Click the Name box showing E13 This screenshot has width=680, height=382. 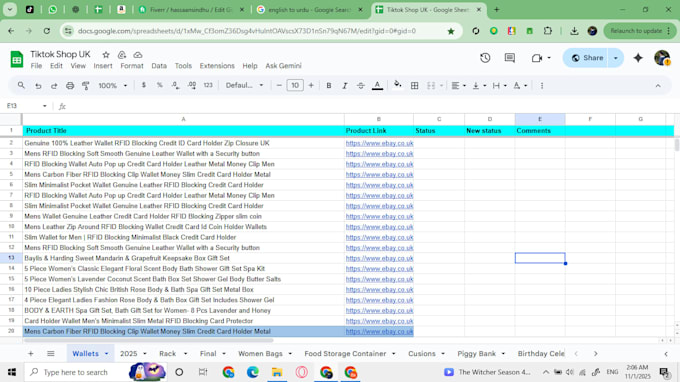tap(26, 106)
